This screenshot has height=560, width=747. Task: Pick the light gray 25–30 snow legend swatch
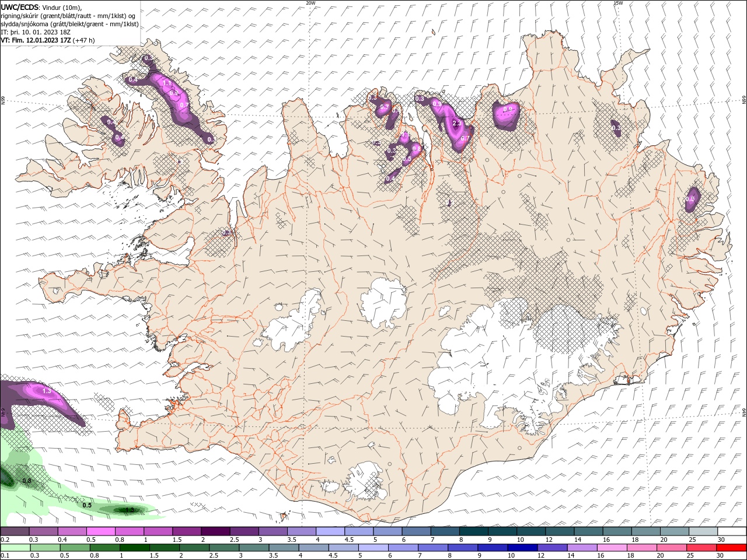702,531
